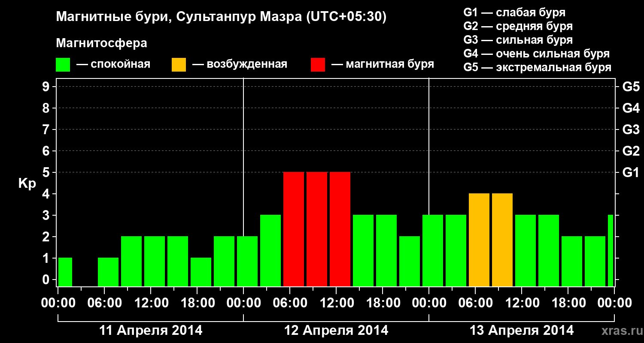Click the '— магнитная буря' legend label
The height and width of the screenshot is (343, 644).
pyautogui.click(x=383, y=64)
